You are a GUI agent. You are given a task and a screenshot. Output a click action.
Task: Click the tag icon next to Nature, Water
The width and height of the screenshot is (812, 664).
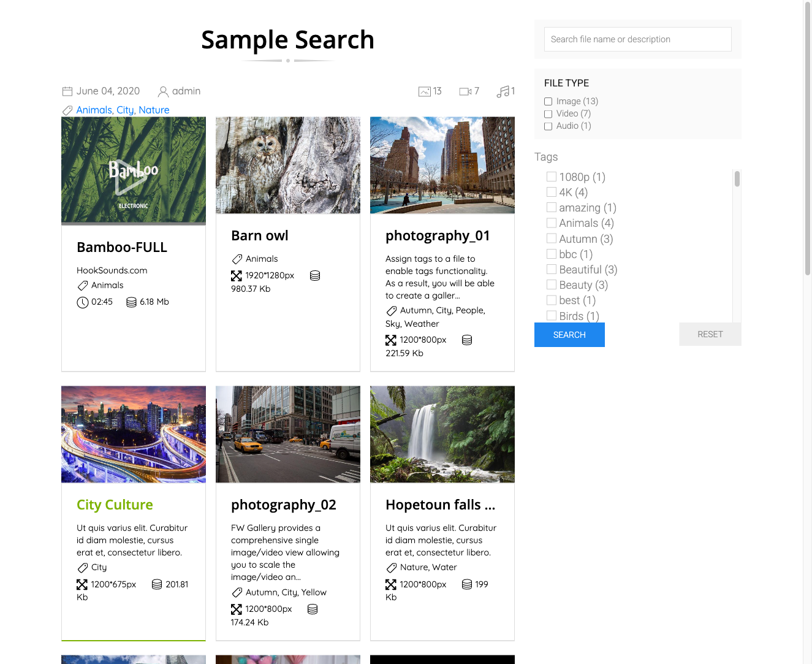392,567
